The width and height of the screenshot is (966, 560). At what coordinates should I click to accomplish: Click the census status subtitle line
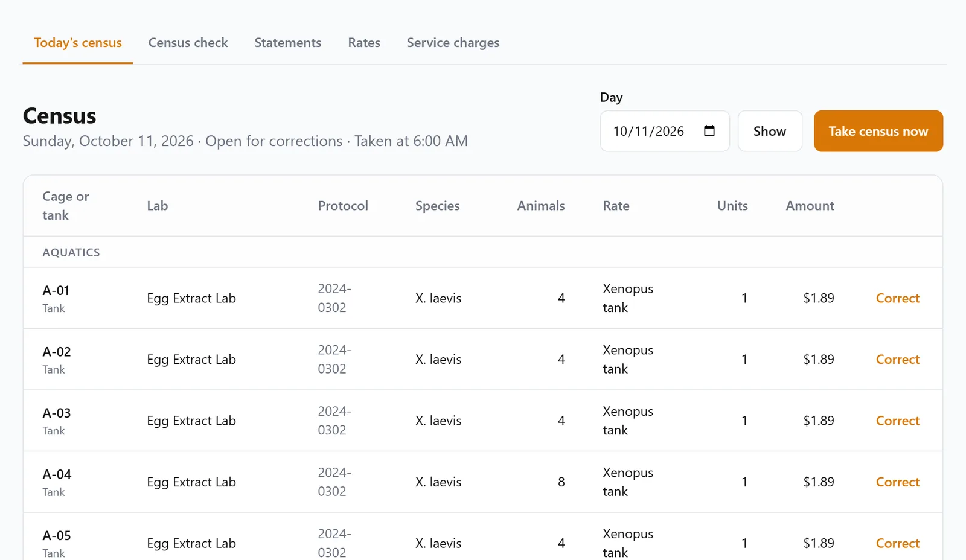coord(245,141)
